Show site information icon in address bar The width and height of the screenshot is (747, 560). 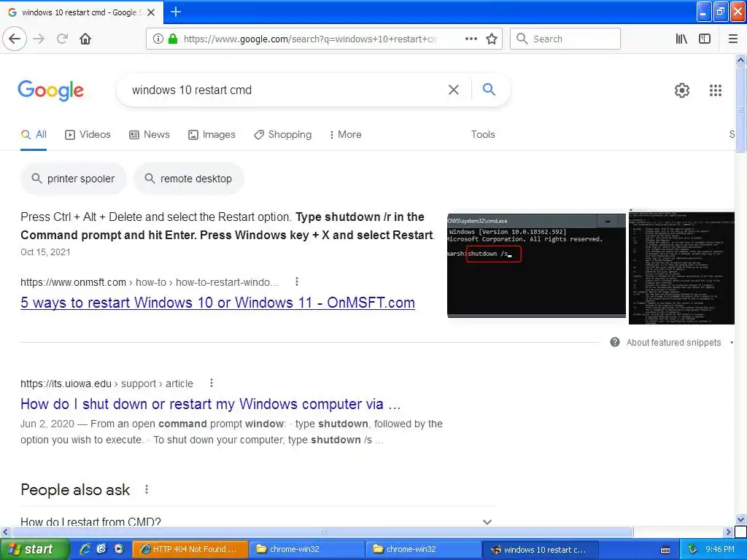158,39
